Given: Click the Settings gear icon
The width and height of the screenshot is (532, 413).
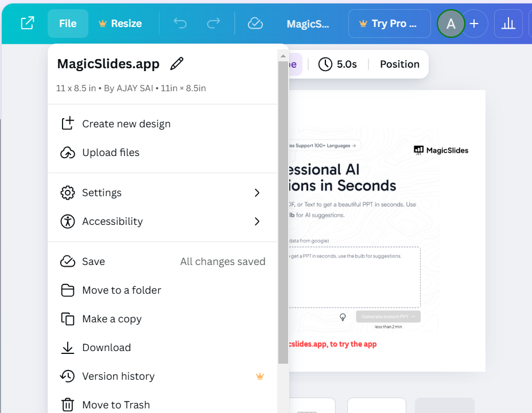Looking at the screenshot, I should [x=68, y=193].
